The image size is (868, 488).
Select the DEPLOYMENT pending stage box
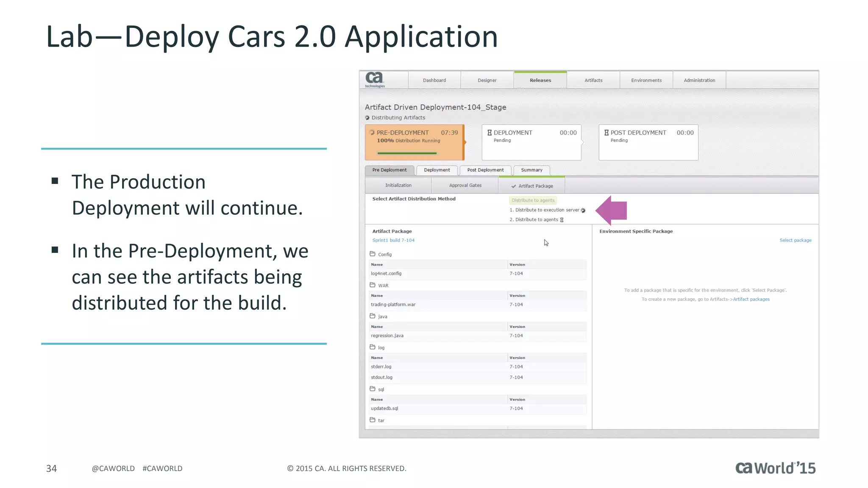(x=531, y=142)
